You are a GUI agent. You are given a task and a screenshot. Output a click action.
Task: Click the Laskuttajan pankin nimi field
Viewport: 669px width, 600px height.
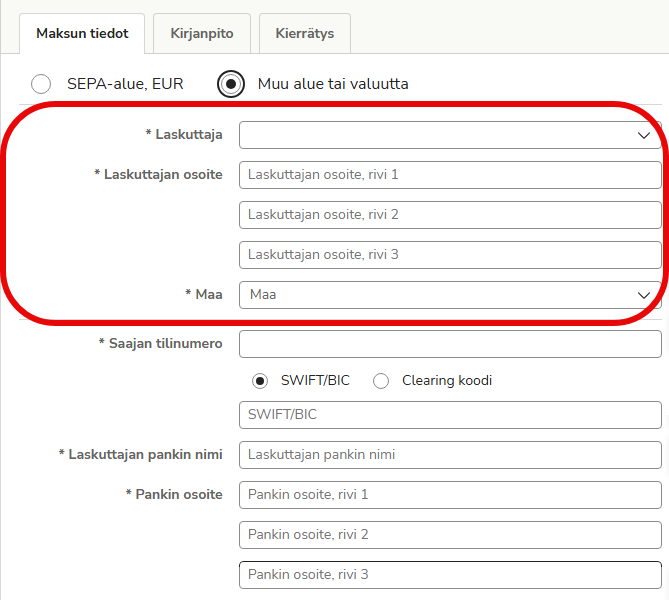pyautogui.click(x=450, y=455)
